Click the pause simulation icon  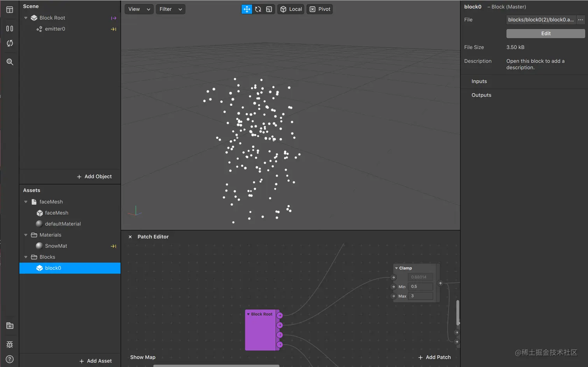pos(10,28)
